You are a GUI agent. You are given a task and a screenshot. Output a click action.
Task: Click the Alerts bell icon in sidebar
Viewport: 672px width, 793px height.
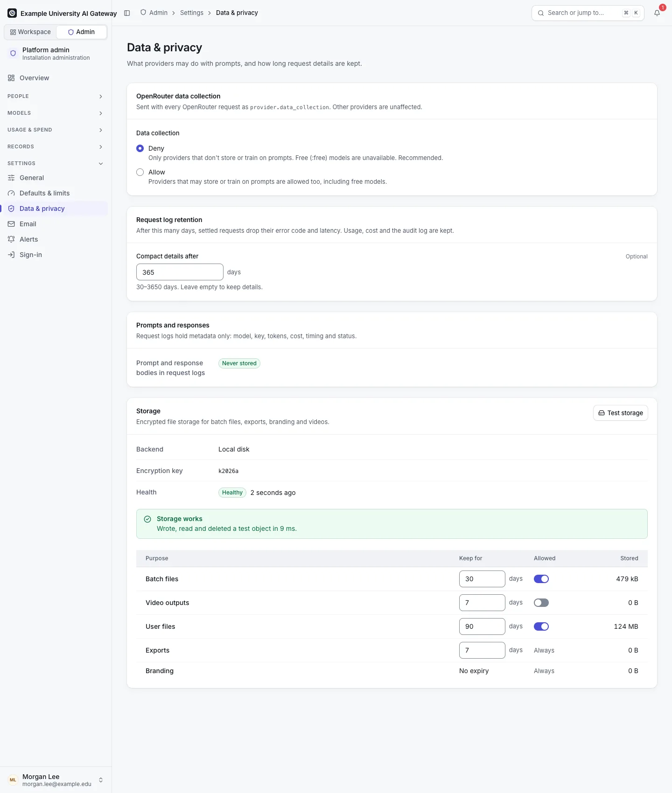tap(11, 239)
